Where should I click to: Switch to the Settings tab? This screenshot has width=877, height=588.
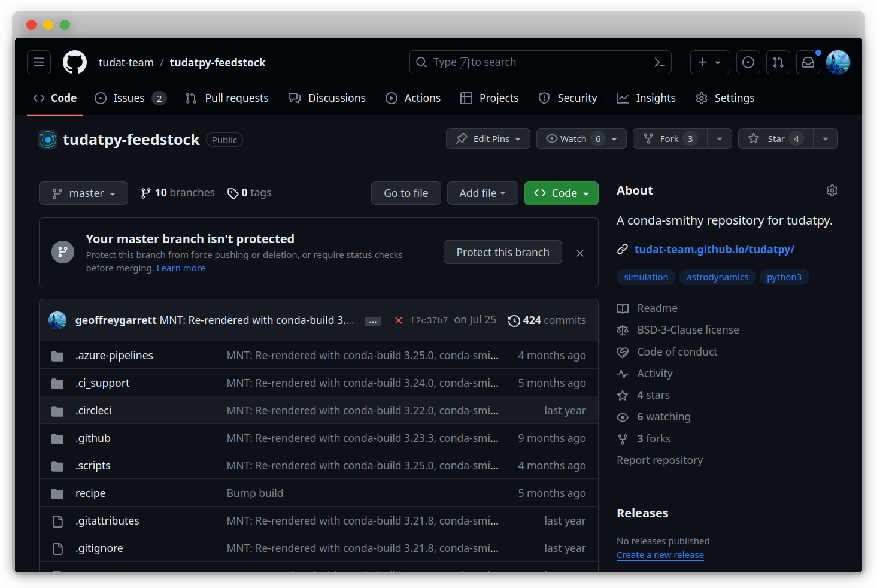[x=725, y=98]
